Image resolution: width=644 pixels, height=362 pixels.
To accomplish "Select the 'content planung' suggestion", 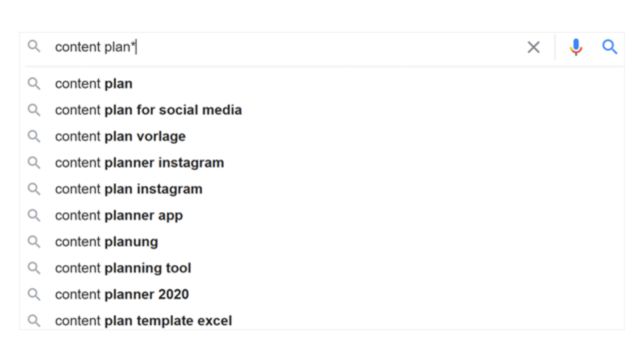I will pyautogui.click(x=322, y=242).
